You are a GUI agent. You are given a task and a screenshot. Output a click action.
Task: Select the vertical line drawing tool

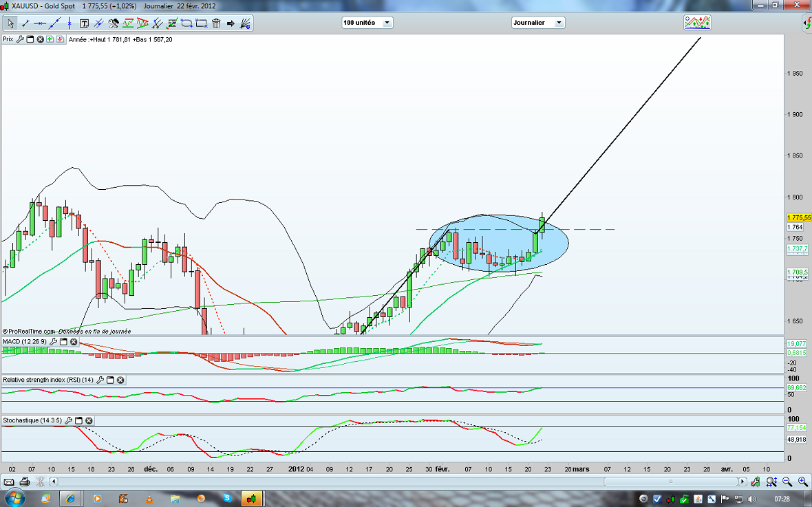point(69,23)
